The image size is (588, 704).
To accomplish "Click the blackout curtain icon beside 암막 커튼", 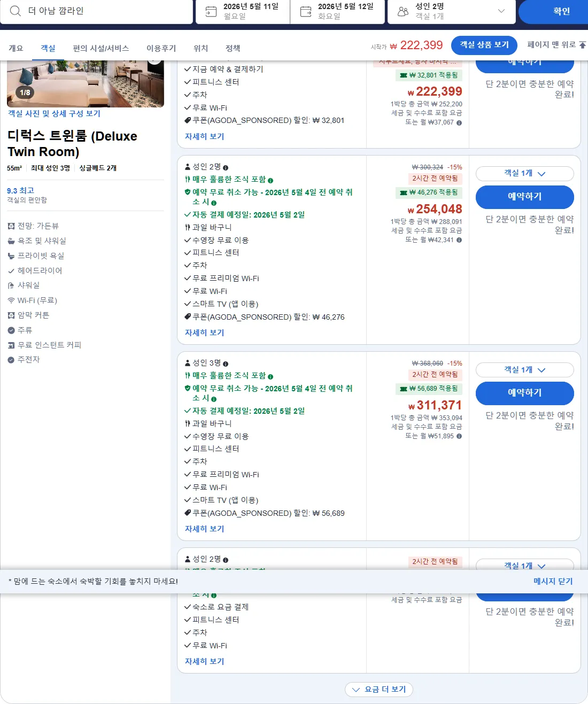I will pyautogui.click(x=11, y=315).
